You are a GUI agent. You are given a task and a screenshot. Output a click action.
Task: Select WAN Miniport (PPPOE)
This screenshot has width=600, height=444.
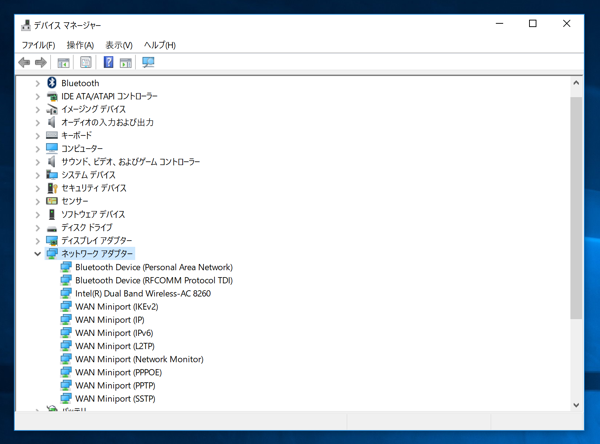point(119,372)
